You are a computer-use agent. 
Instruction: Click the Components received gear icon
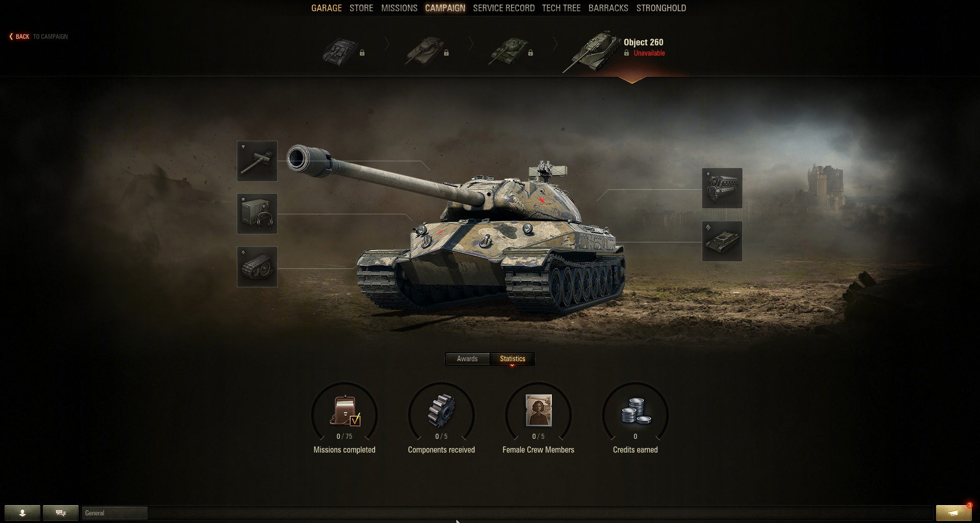pyautogui.click(x=442, y=411)
